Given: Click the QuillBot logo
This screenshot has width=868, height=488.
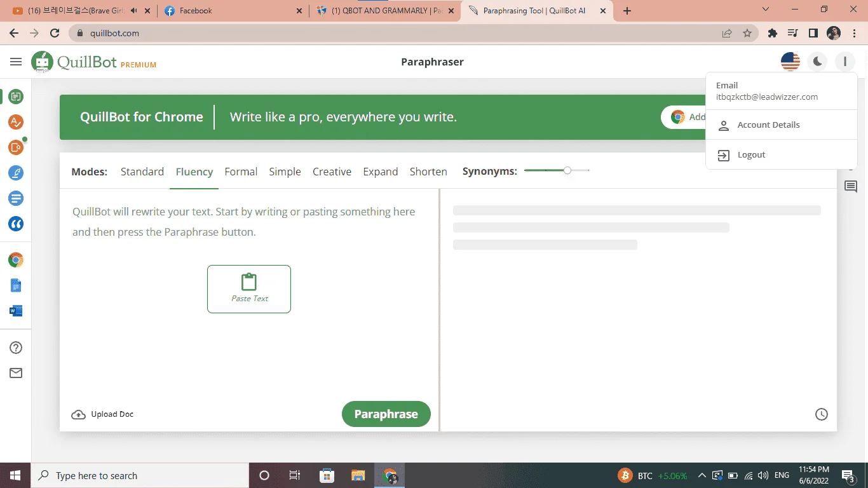Looking at the screenshot, I should [x=93, y=62].
